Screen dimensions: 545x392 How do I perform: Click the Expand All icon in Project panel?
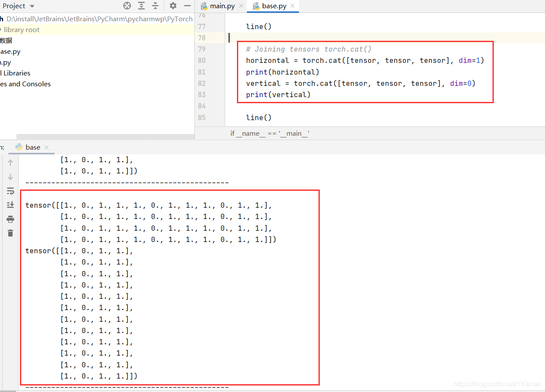pyautogui.click(x=141, y=6)
